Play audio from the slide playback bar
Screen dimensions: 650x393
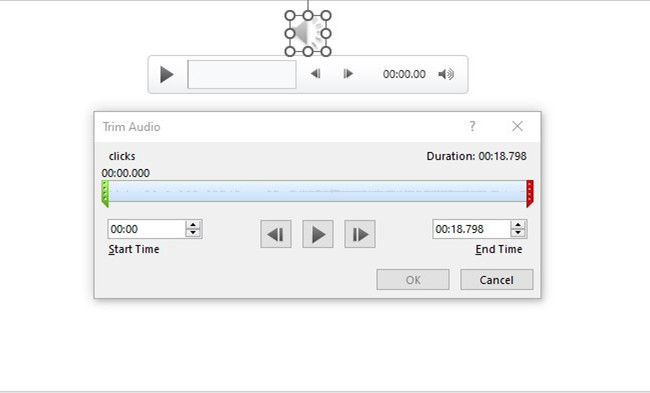(x=167, y=75)
